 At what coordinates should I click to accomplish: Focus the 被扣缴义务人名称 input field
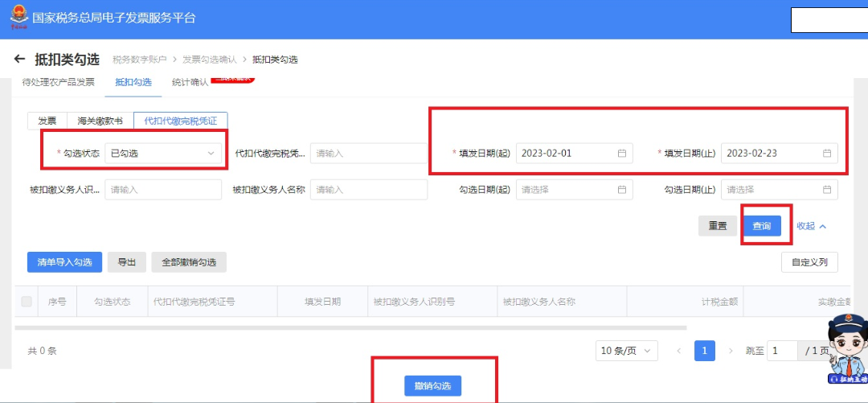(x=369, y=190)
